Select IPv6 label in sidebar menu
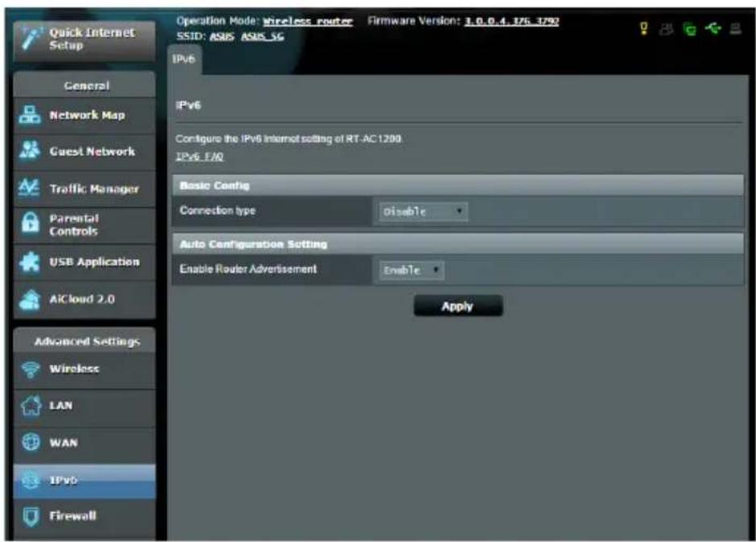This screenshot has height=542, width=756. [63, 480]
